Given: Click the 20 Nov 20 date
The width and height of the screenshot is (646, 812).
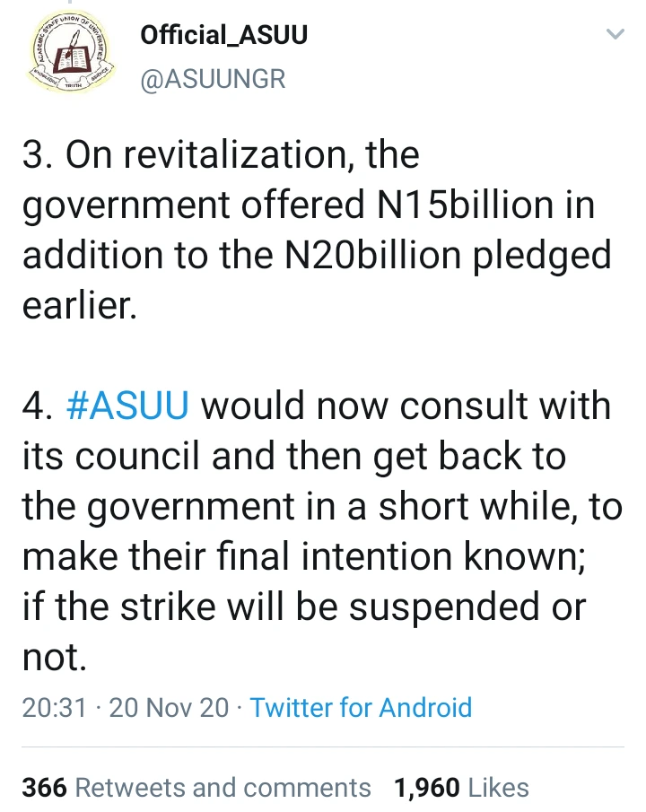Looking at the screenshot, I should (169, 707).
